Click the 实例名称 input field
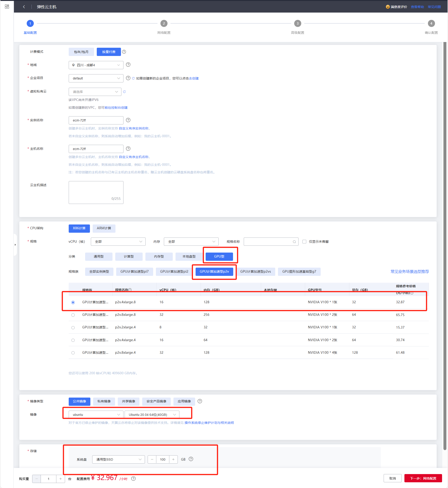The height and width of the screenshot is (488, 448). (x=96, y=120)
